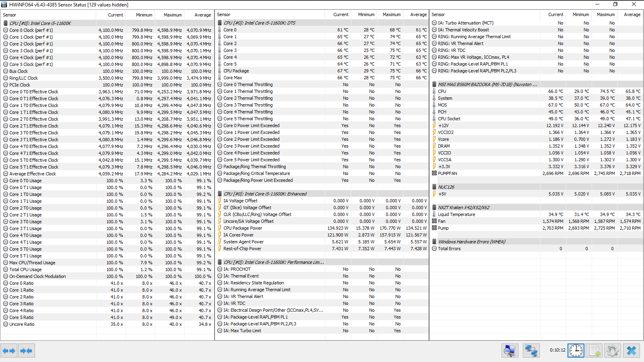Click the thermometer icon beside CPU Package

click(x=220, y=71)
